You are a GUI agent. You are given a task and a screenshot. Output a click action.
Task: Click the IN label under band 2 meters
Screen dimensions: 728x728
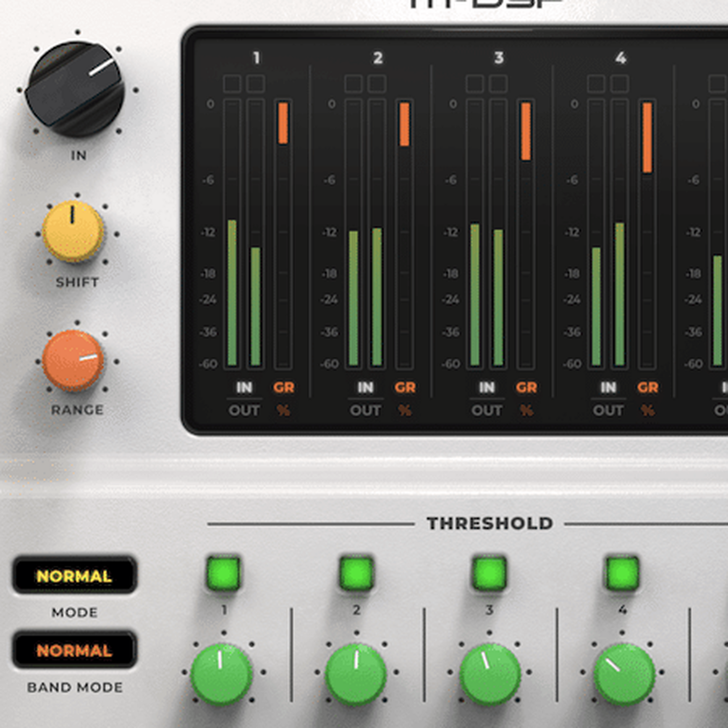click(365, 387)
